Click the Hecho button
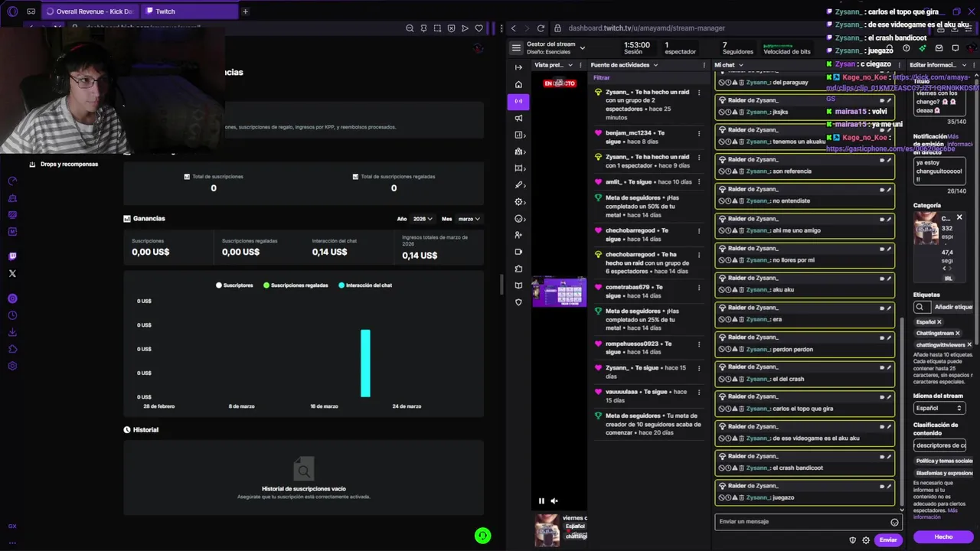This screenshot has height=551, width=980. [943, 537]
